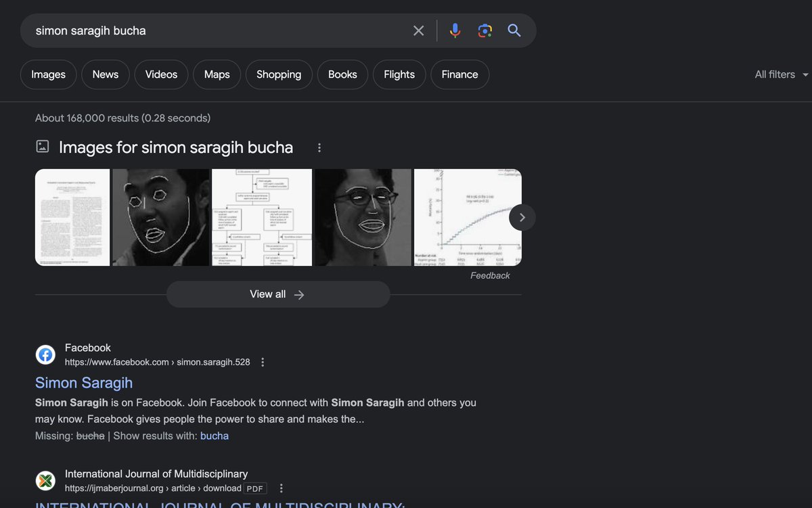
Task: Open the flowchart diagram thumbnail
Action: coord(262,217)
